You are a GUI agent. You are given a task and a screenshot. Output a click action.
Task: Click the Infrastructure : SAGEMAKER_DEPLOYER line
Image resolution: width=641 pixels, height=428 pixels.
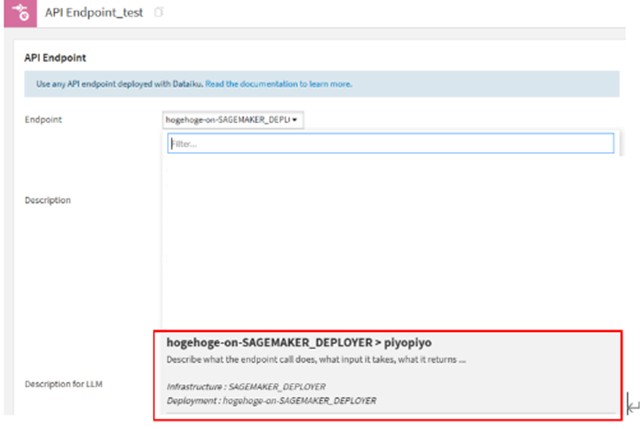click(246, 387)
